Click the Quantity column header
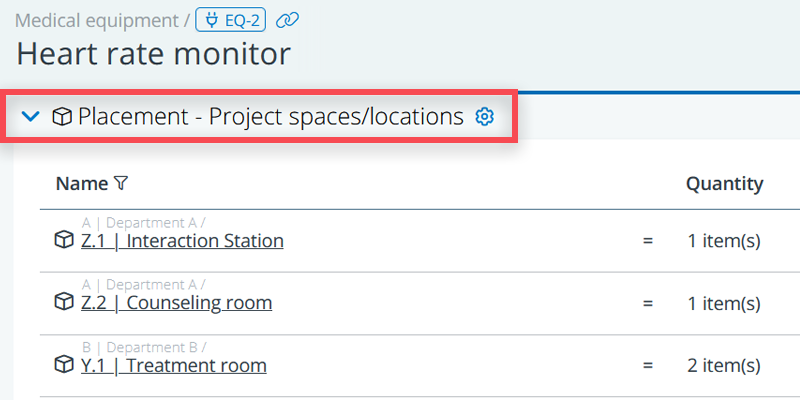Image resolution: width=800 pixels, height=400 pixels. tap(724, 183)
